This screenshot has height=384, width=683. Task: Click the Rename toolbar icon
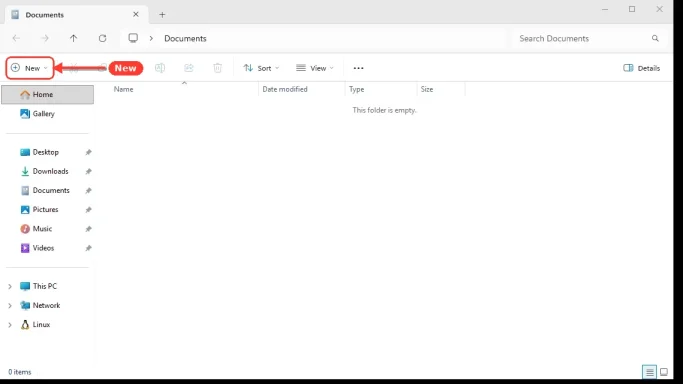(x=160, y=68)
